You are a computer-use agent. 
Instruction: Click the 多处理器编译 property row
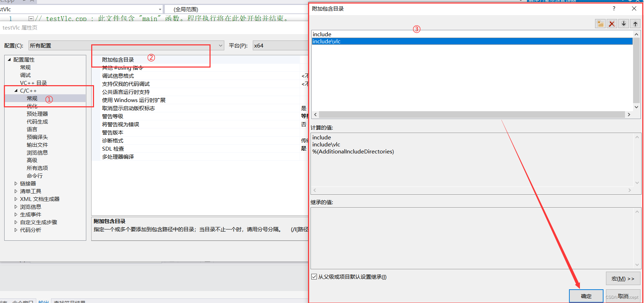click(200, 157)
